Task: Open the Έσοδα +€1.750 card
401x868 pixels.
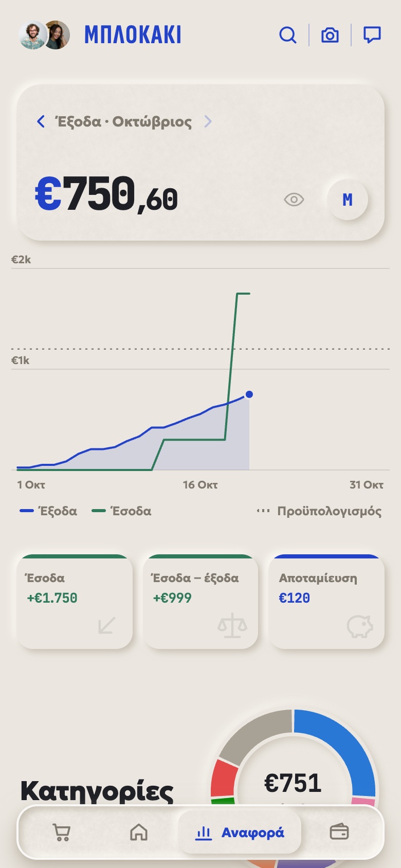Action: (x=75, y=602)
